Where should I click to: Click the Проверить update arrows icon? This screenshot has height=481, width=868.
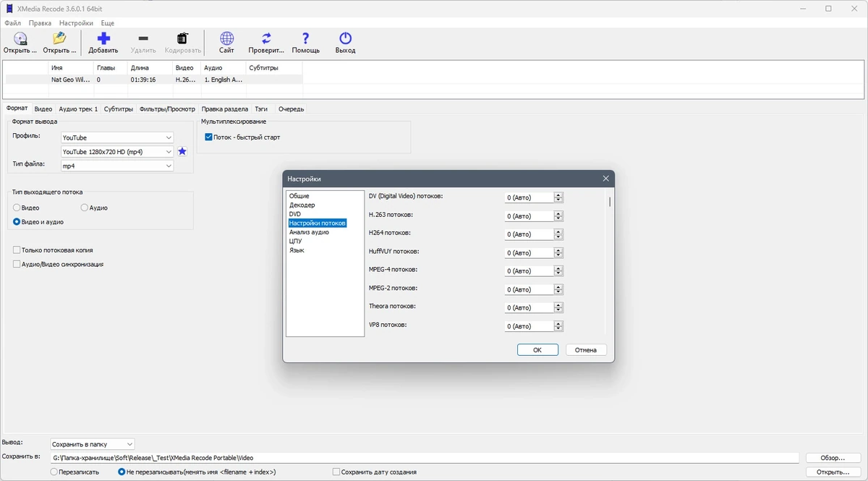click(x=266, y=39)
